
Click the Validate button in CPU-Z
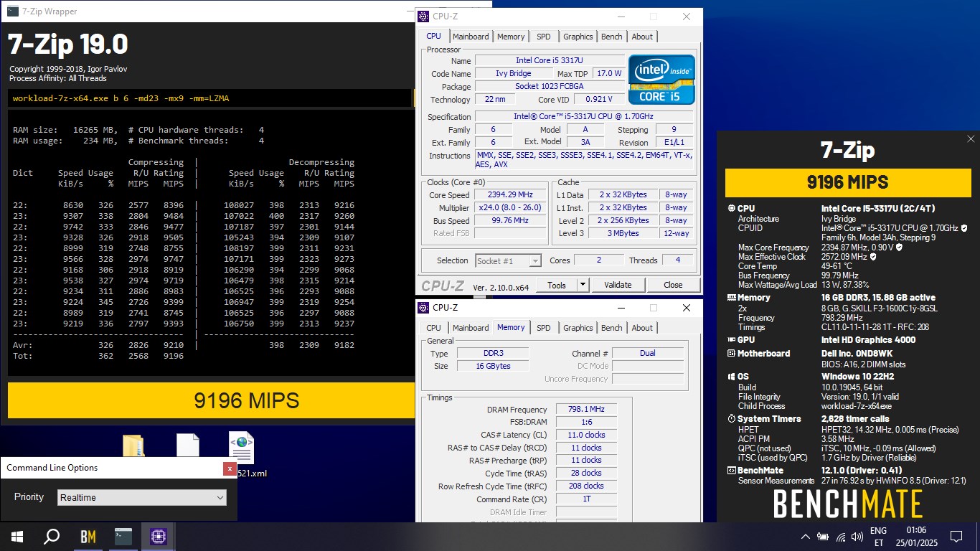coord(618,285)
